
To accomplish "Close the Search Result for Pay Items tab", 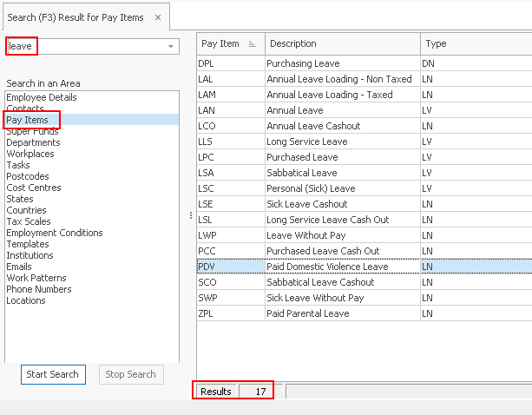I will [158, 17].
